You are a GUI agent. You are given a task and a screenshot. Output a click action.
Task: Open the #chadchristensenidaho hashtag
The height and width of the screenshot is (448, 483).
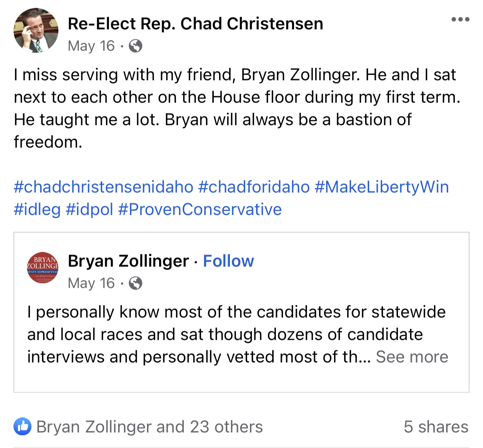(x=103, y=187)
